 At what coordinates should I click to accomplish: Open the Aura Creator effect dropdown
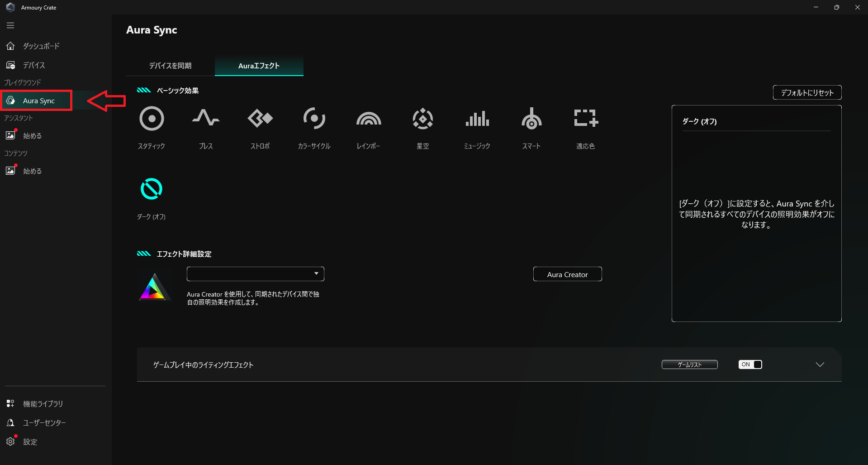[255, 274]
